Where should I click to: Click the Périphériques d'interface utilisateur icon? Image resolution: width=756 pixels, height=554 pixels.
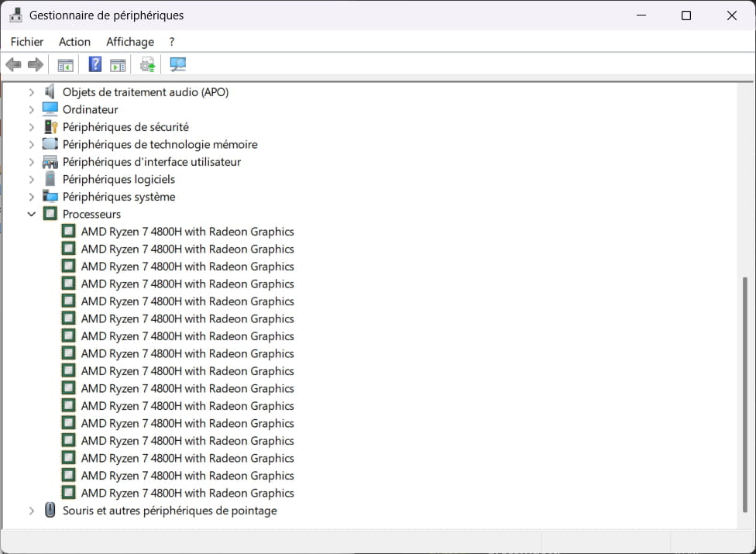click(x=50, y=162)
